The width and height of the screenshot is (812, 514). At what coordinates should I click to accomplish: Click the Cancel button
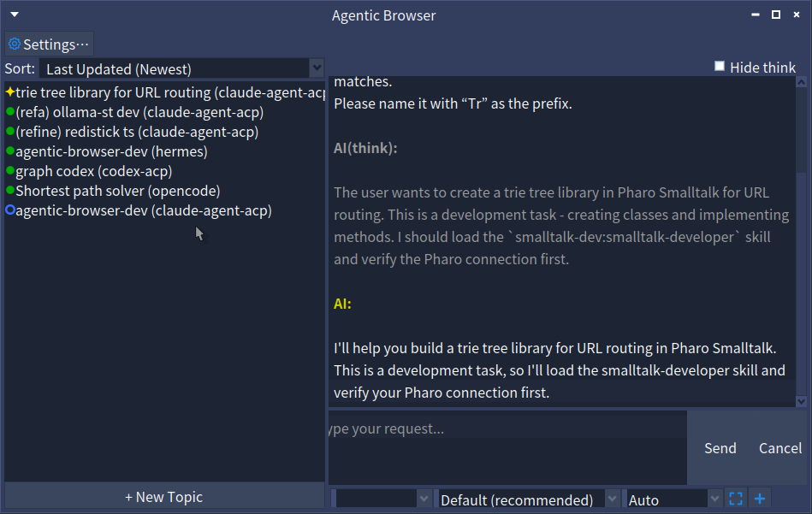(779, 448)
